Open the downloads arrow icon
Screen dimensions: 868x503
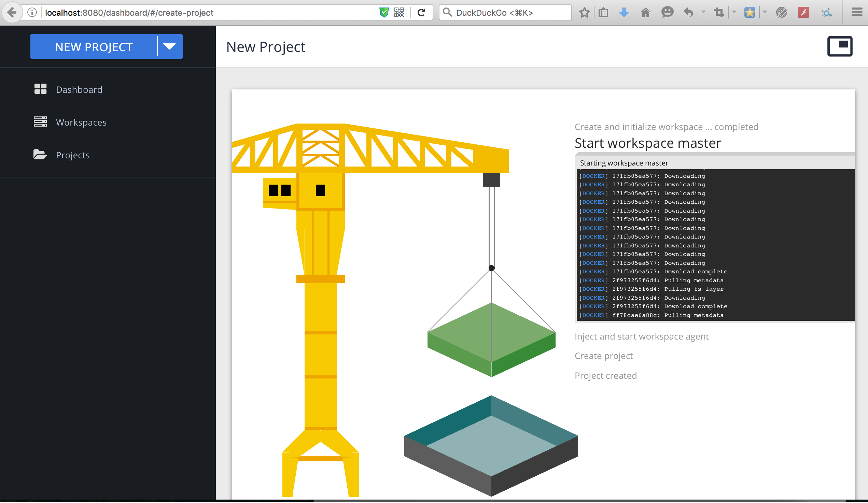(x=624, y=13)
